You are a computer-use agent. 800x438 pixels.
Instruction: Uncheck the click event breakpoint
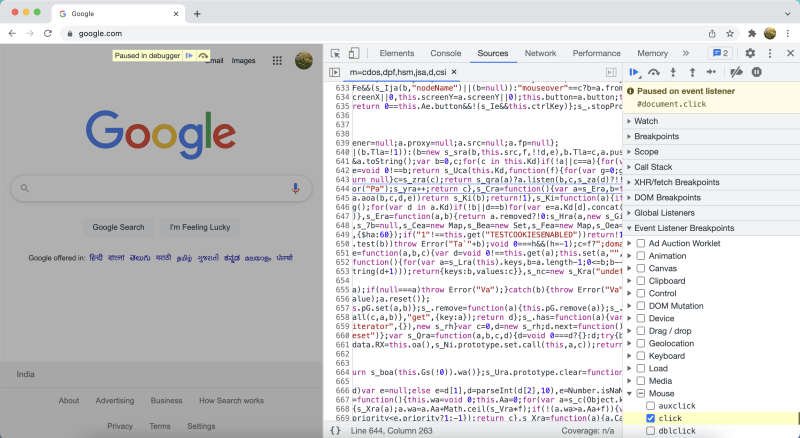pyautogui.click(x=651, y=418)
